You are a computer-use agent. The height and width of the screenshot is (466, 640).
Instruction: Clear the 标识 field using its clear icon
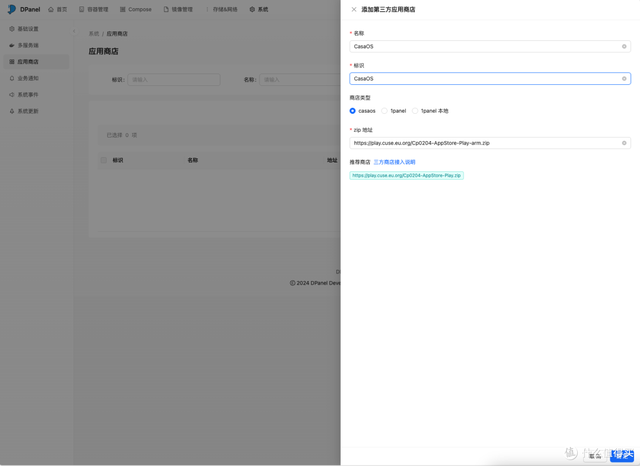624,79
